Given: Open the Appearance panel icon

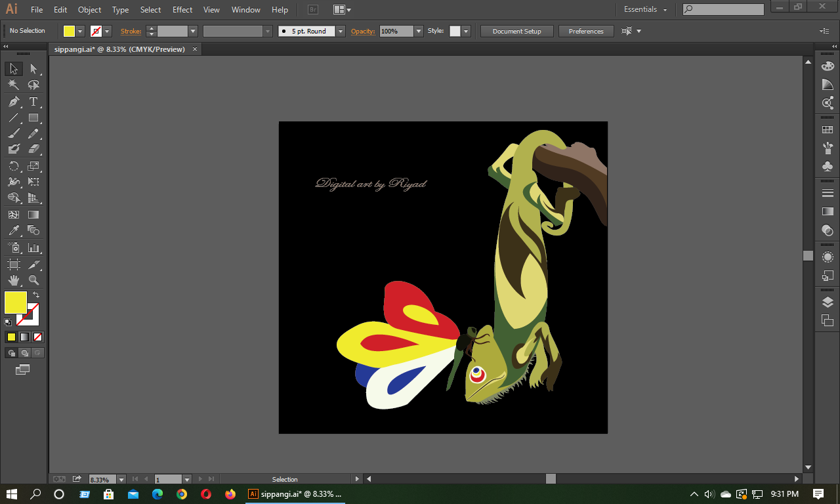Looking at the screenshot, I should point(828,257).
